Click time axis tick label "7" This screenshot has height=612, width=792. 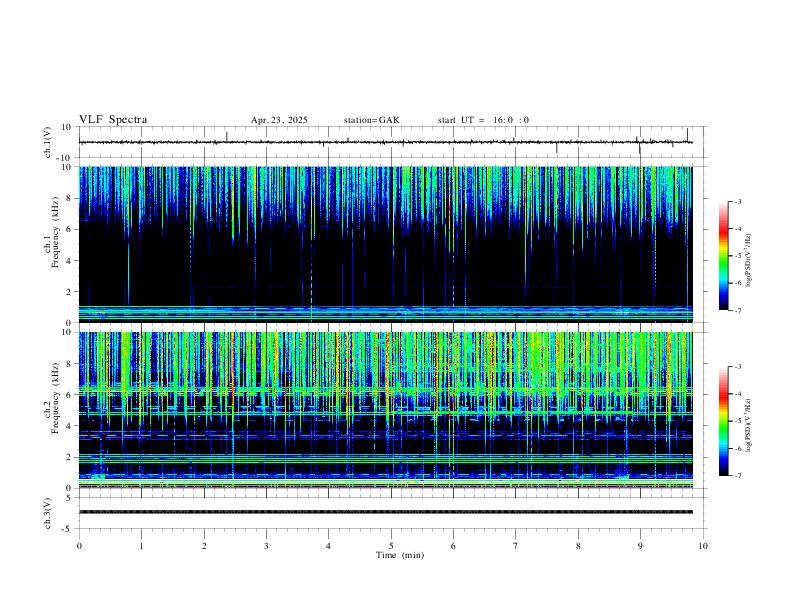516,546
